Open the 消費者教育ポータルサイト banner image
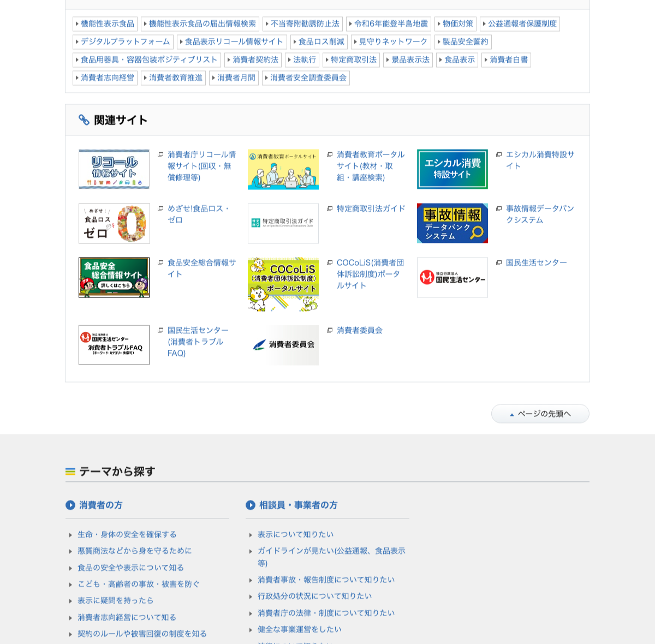The image size is (655, 644). pos(283,169)
